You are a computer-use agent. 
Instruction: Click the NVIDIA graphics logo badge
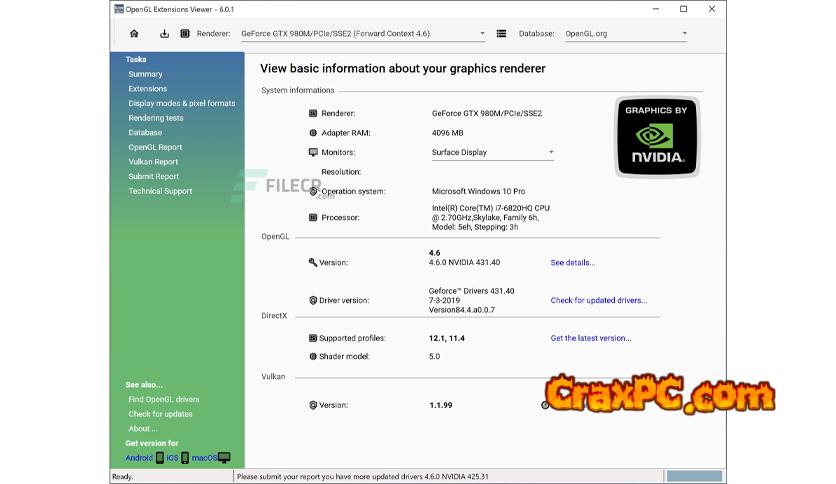[x=657, y=137]
